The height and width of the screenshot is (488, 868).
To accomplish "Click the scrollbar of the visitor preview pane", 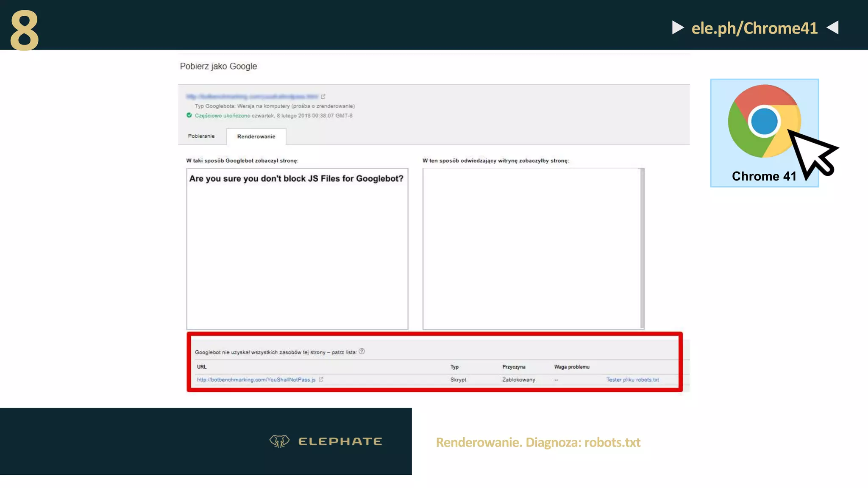I will 643,249.
